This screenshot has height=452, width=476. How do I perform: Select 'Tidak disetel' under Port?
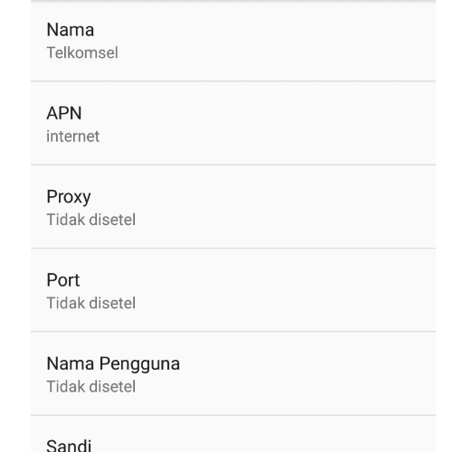click(x=90, y=303)
